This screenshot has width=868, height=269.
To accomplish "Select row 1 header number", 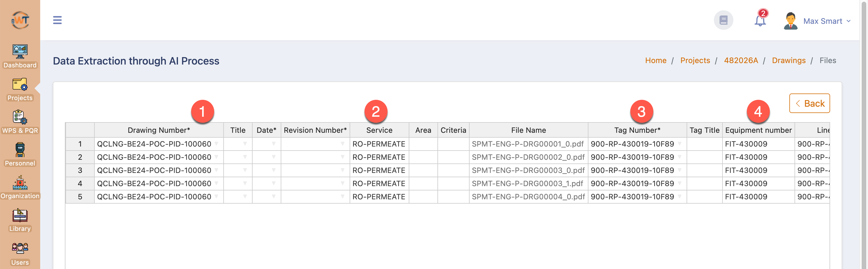I will click(80, 144).
